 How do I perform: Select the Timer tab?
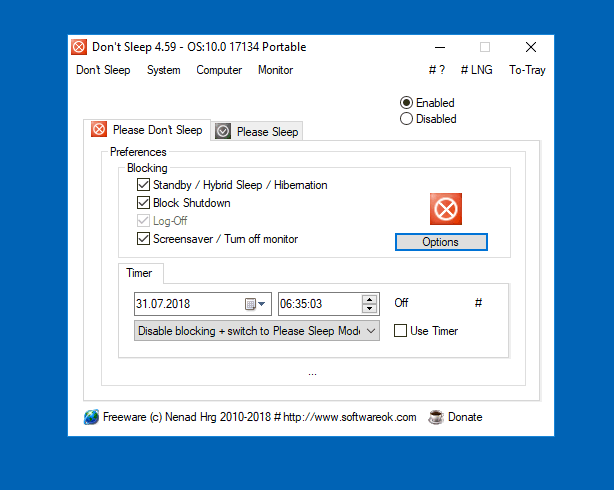pyautogui.click(x=141, y=273)
